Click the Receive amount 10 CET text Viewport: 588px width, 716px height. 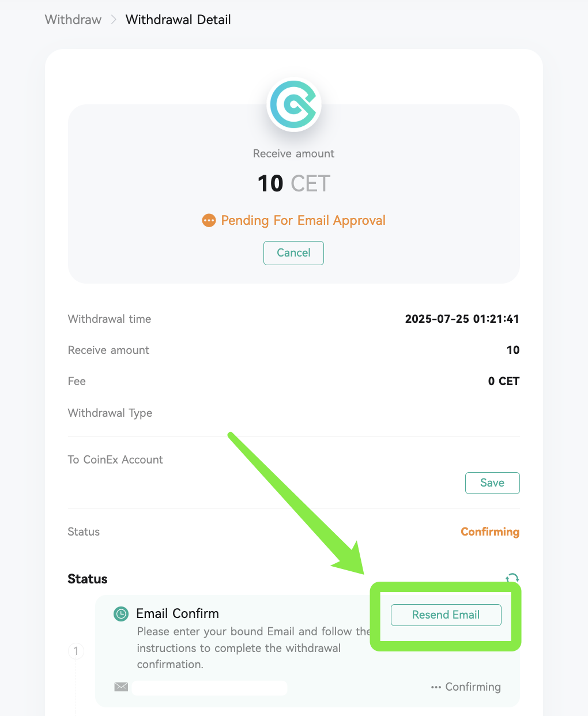pos(293,183)
